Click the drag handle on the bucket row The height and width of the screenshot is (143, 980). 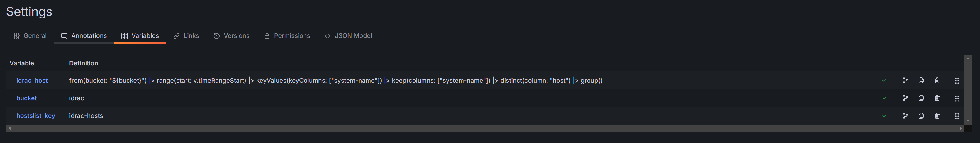[957, 98]
